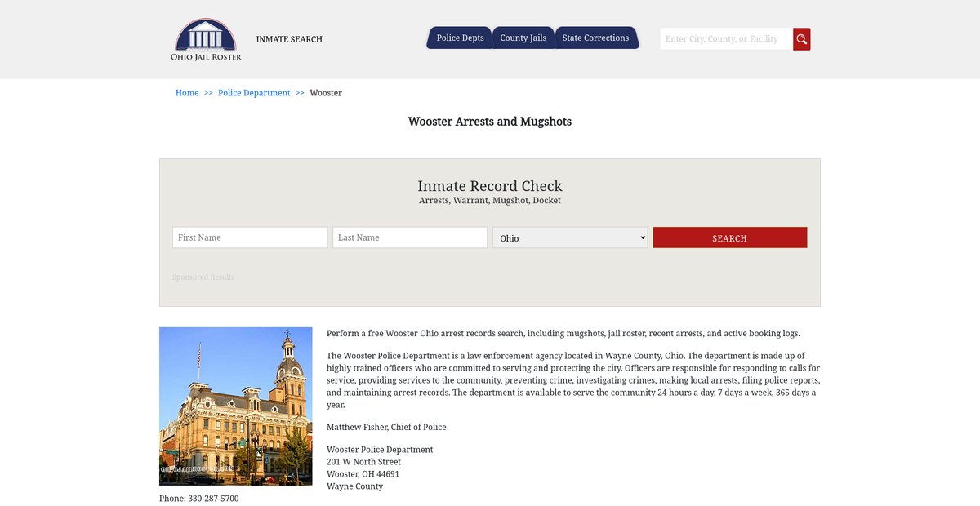Go to Home via the breadcrumb
Screen dimensions: 980x506
tap(187, 93)
